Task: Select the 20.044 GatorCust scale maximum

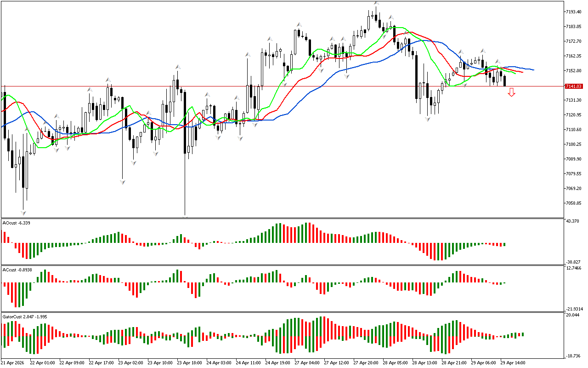Action: point(573,315)
